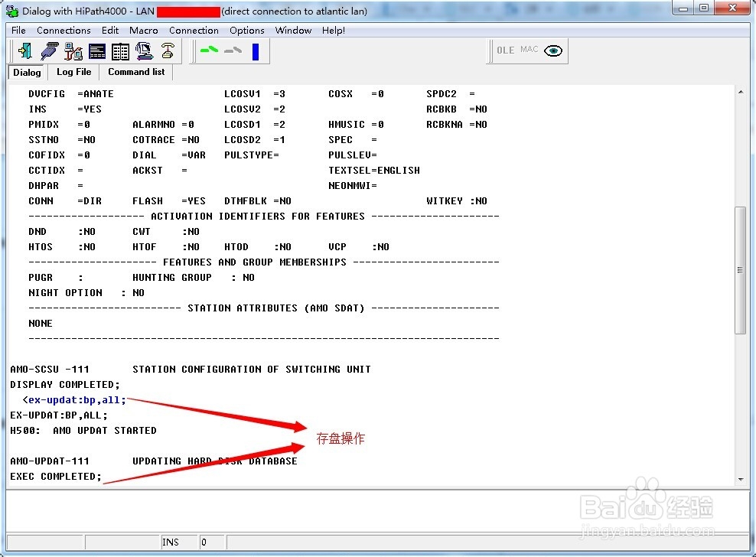Click 'FEATURES AND GROUP MEMBERSHIPS' heading
The width and height of the screenshot is (756, 557).
255,262
